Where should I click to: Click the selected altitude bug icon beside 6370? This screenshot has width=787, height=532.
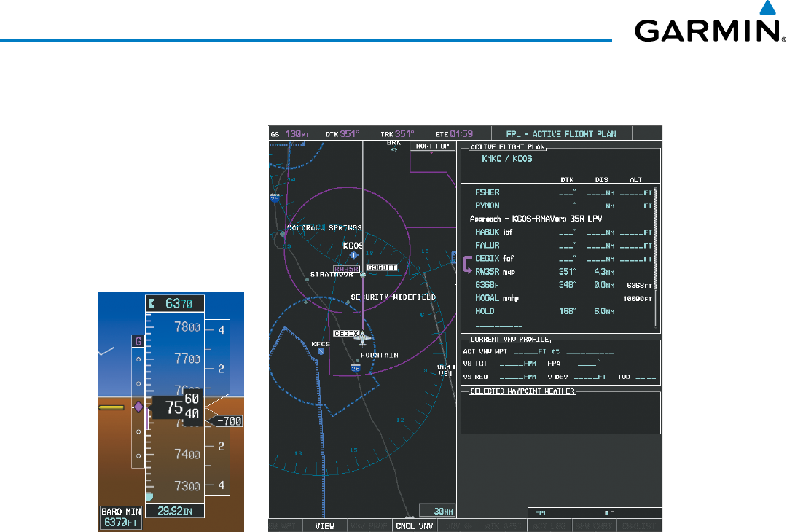tap(152, 304)
